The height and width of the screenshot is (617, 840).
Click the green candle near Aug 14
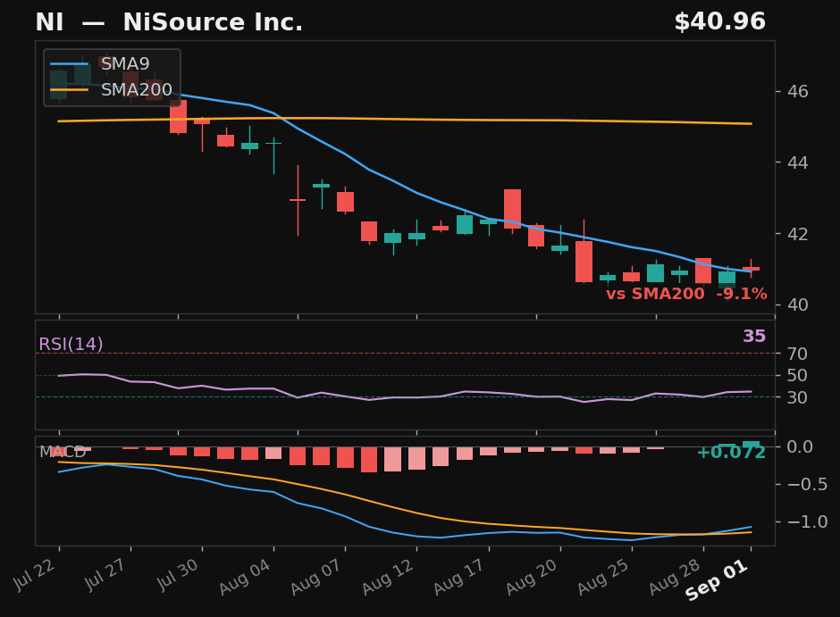point(465,225)
